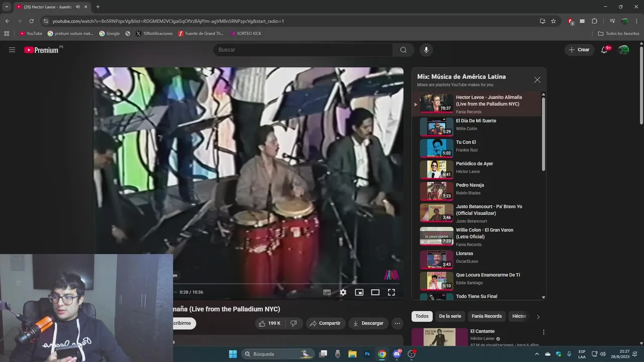Open ESP LAA language switcher
Image resolution: width=644 pixels, height=362 pixels.
point(582,354)
